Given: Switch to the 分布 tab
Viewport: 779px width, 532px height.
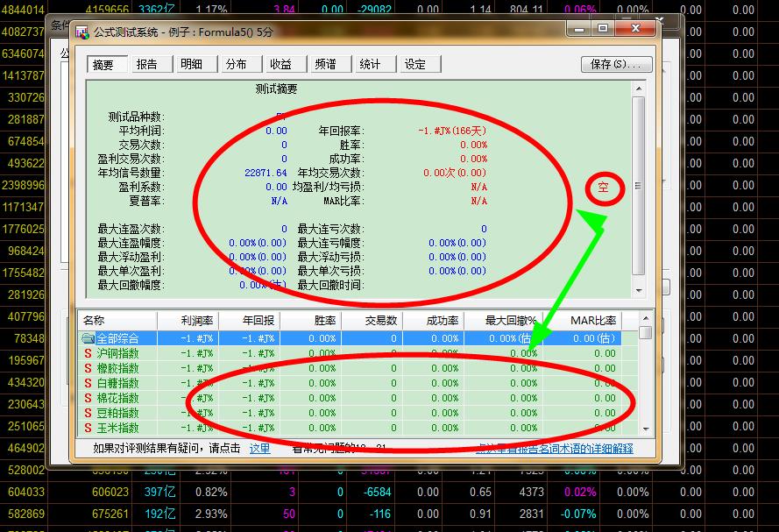Looking at the screenshot, I should click(x=240, y=64).
